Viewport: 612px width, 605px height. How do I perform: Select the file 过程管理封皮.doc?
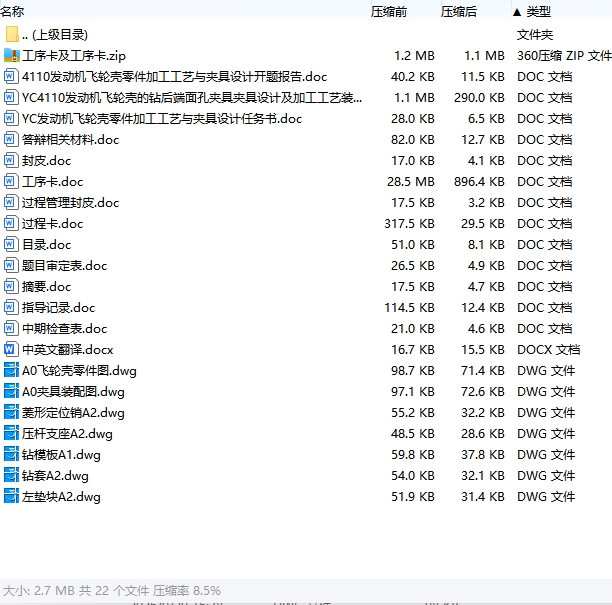(70, 203)
